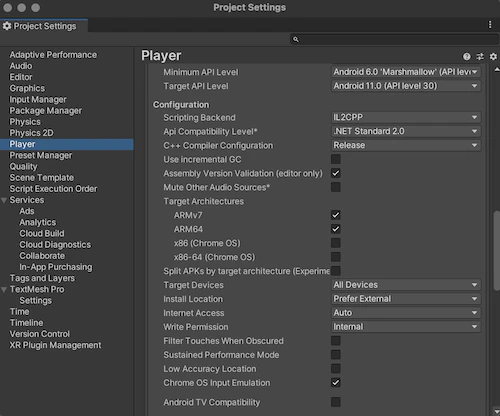The height and width of the screenshot is (416, 500).
Task: Open the Player help icon
Action: [x=467, y=57]
